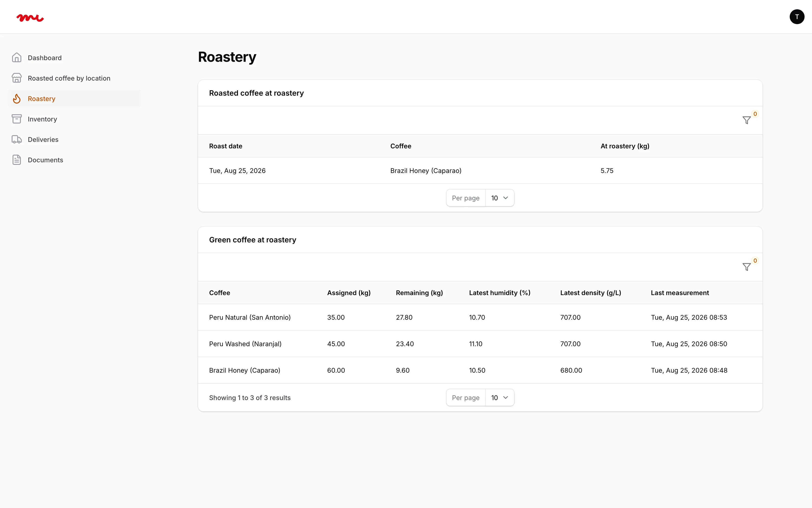The height and width of the screenshot is (508, 812).
Task: Open the filter for Roasted coffee at roastery
Action: pos(746,120)
